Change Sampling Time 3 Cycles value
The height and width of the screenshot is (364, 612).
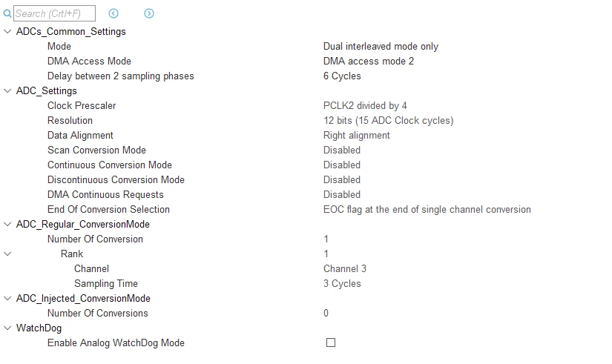342,284
